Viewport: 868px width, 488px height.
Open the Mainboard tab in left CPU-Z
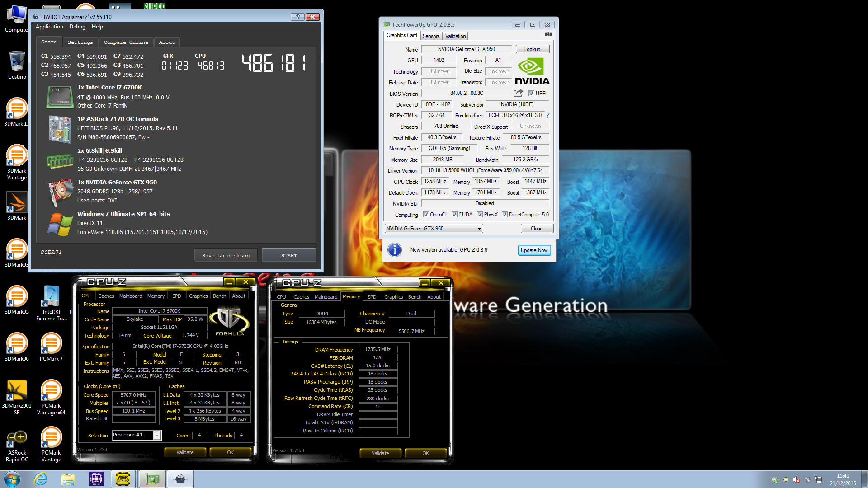tap(130, 296)
